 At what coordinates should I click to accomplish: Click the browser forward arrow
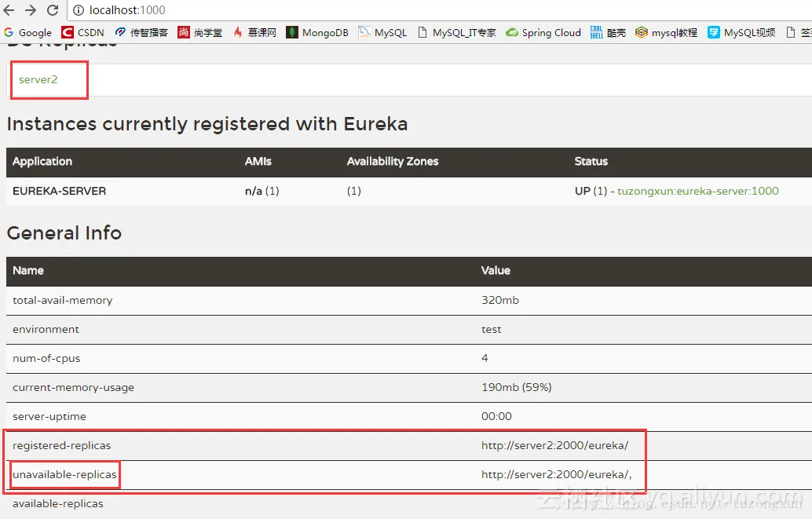pyautogui.click(x=31, y=11)
